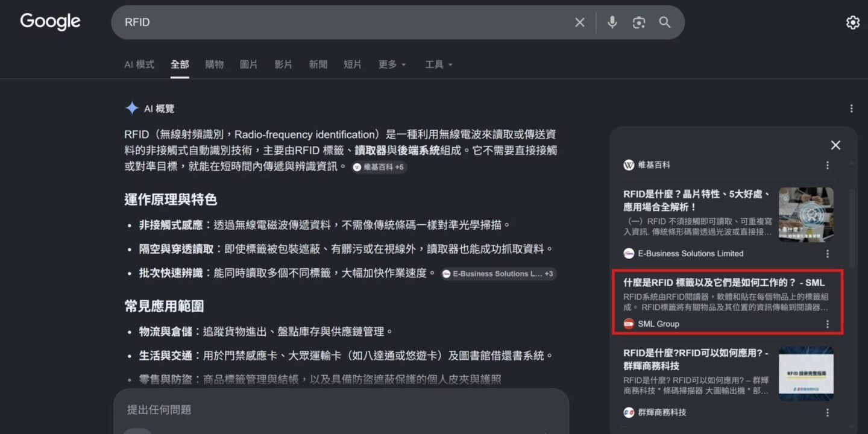The height and width of the screenshot is (434, 868).
Task: Open thumbnail of 群輝商務科技 article
Action: [806, 374]
